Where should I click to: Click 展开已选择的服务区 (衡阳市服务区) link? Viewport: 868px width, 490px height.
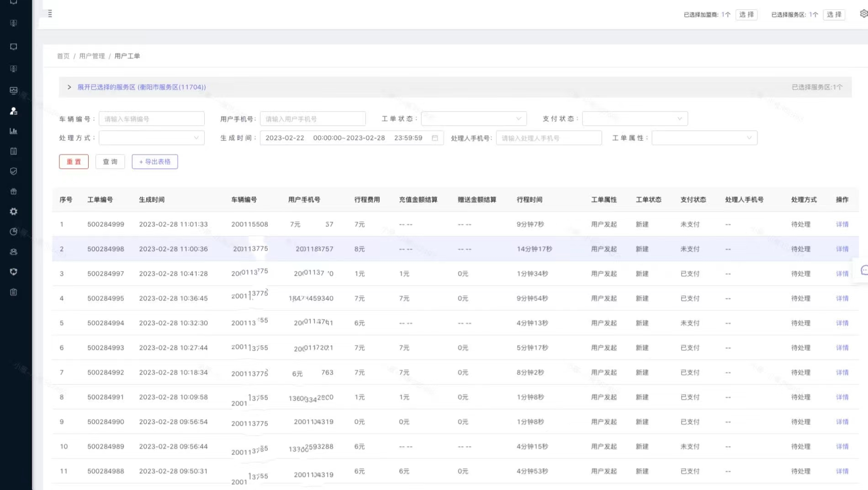pos(142,87)
